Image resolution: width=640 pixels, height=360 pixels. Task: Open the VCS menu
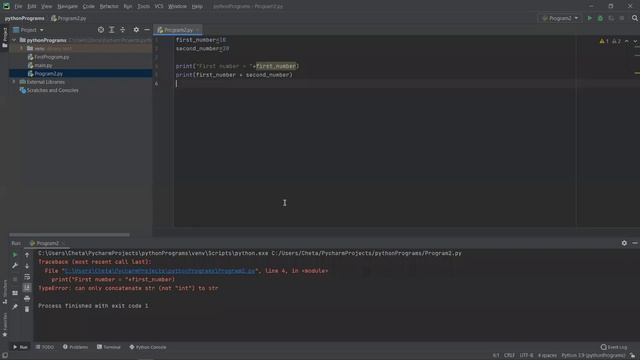tap(159, 6)
